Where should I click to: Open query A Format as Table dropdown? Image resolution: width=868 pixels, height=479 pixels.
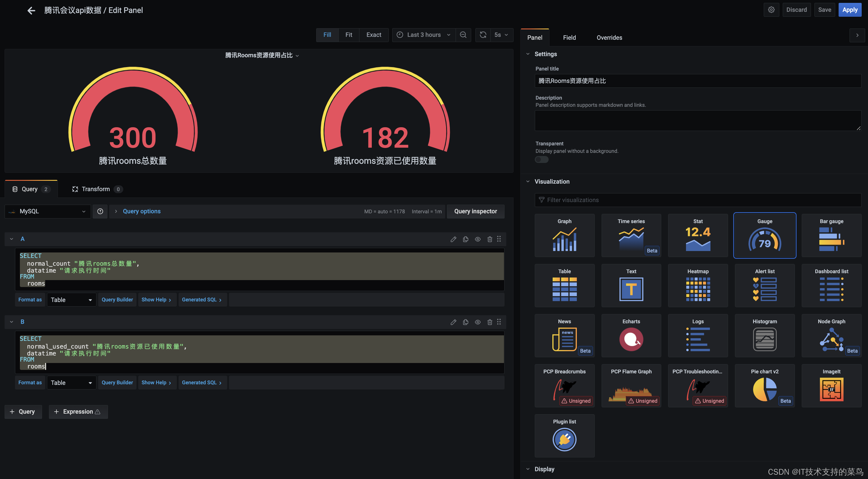point(71,299)
